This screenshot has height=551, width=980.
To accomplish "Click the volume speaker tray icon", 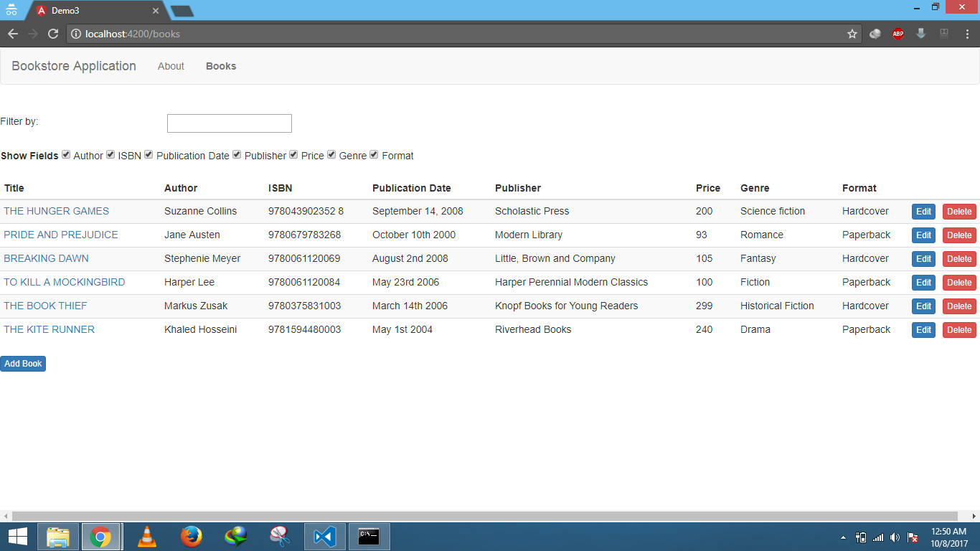I will [x=895, y=537].
